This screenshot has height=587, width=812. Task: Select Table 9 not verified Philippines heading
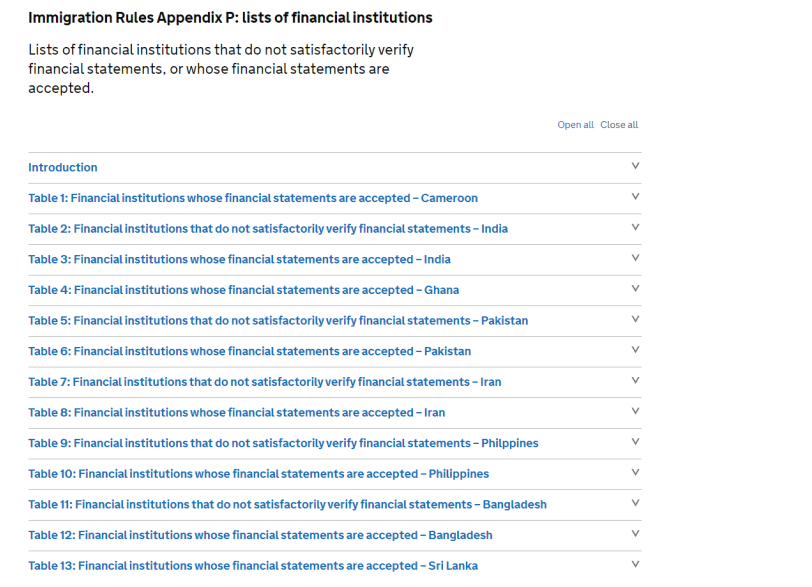tap(283, 443)
